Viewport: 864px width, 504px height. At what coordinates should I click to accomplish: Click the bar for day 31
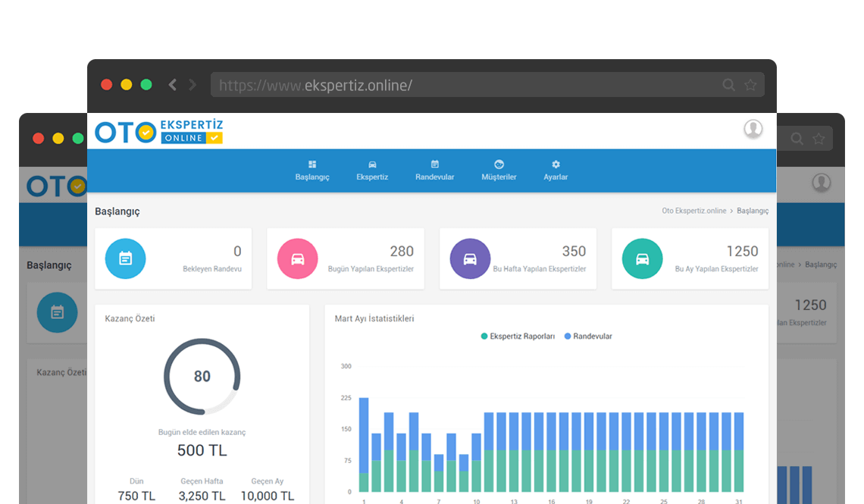(739, 452)
